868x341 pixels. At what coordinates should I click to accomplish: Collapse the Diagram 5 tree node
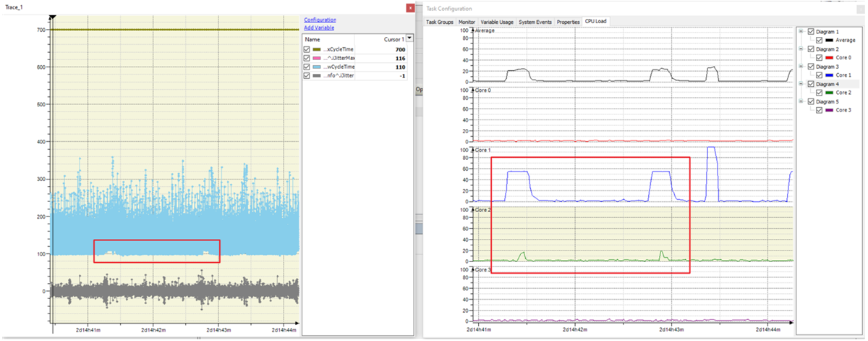(801, 101)
